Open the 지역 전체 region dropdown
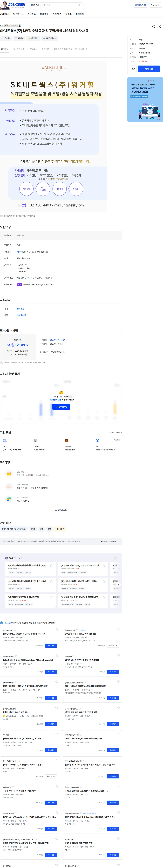 [x=36, y=5]
